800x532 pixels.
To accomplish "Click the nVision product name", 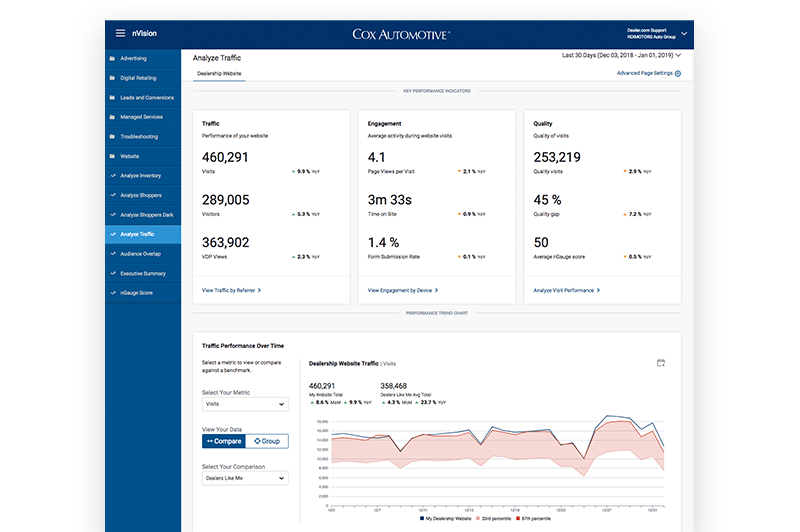I will pyautogui.click(x=144, y=33).
